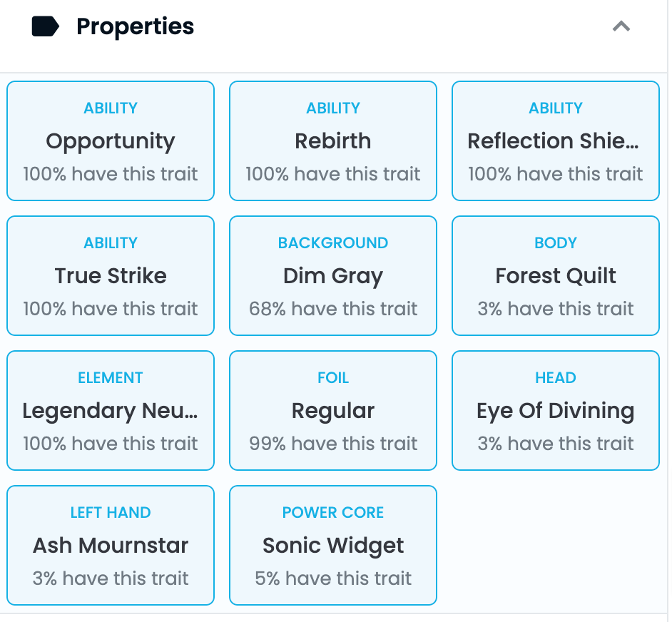Open the Opportunity ability trait
672x622 pixels.
(x=111, y=141)
